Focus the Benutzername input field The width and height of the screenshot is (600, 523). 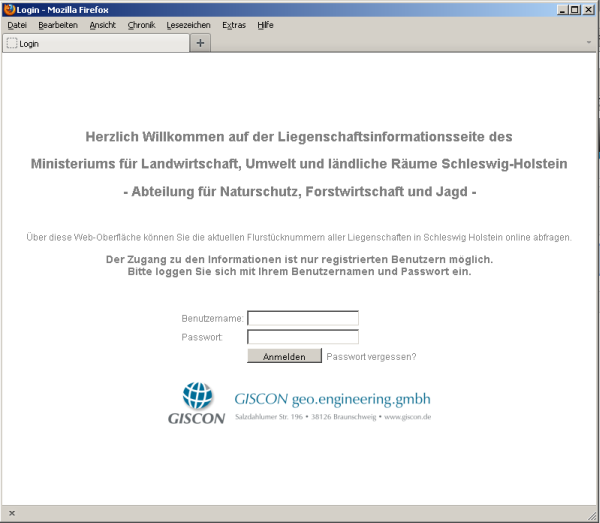point(302,318)
